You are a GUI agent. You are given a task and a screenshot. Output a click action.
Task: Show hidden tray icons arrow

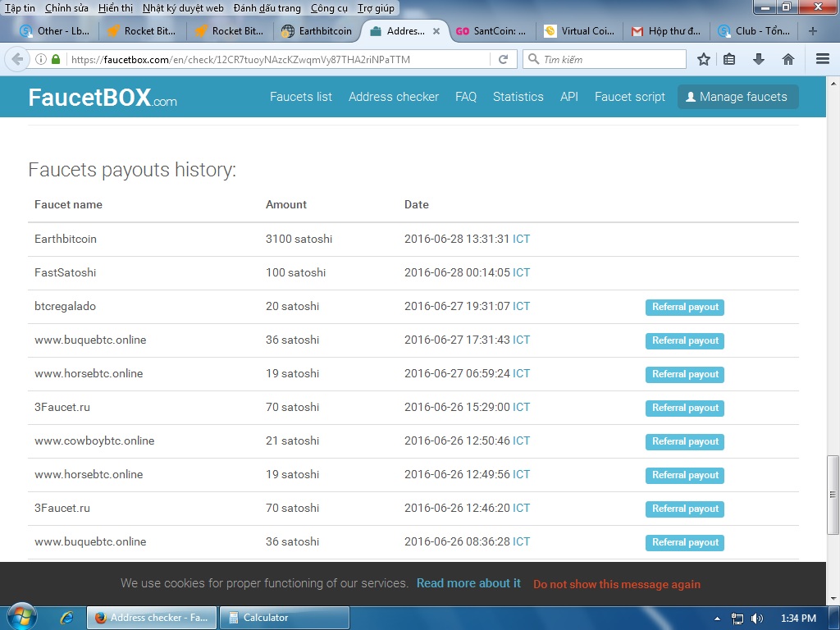coord(717,619)
